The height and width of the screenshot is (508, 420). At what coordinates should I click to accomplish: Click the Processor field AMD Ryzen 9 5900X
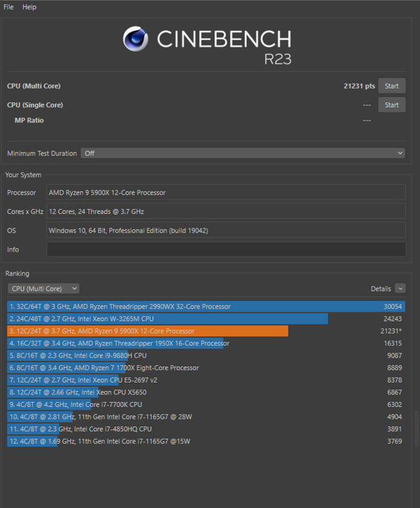226,192
